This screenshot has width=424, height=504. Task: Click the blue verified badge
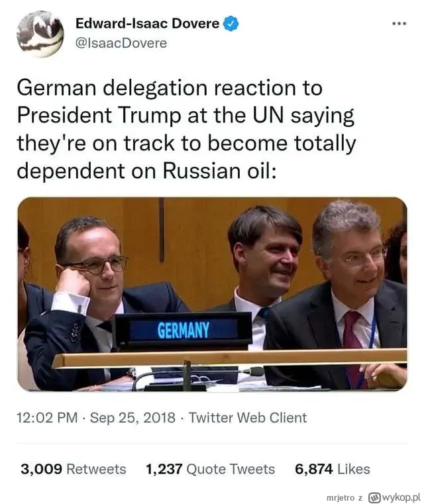pos(231,24)
